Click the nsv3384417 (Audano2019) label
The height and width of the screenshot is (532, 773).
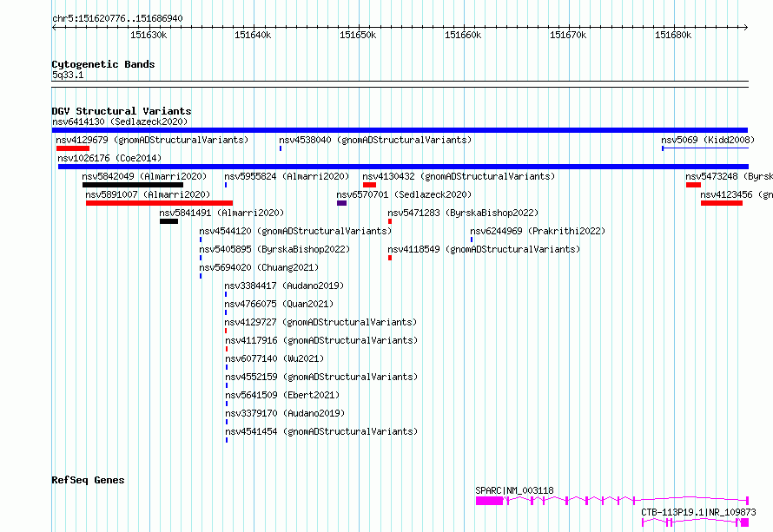click(285, 286)
